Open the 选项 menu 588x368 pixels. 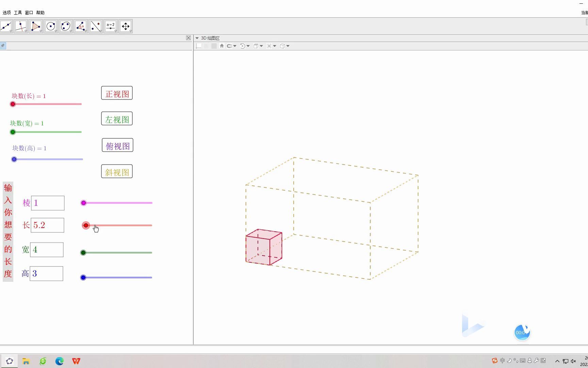[7, 13]
